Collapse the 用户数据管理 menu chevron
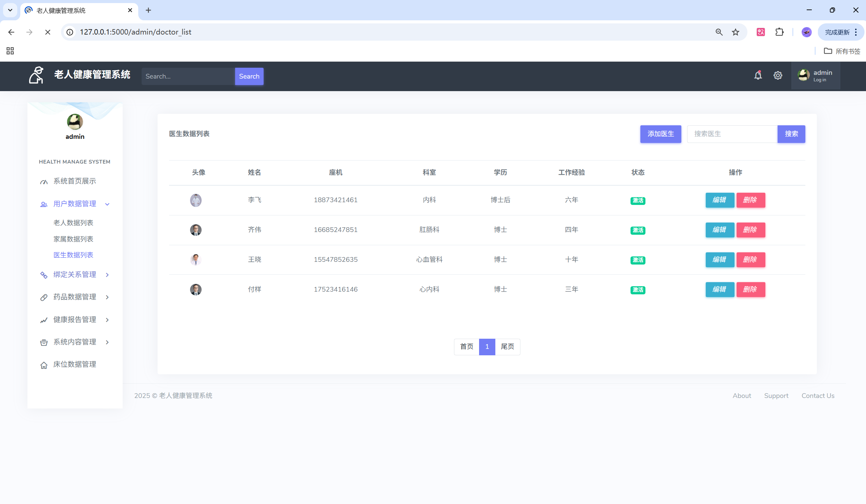Screen dimensions: 866x504 click(x=107, y=204)
